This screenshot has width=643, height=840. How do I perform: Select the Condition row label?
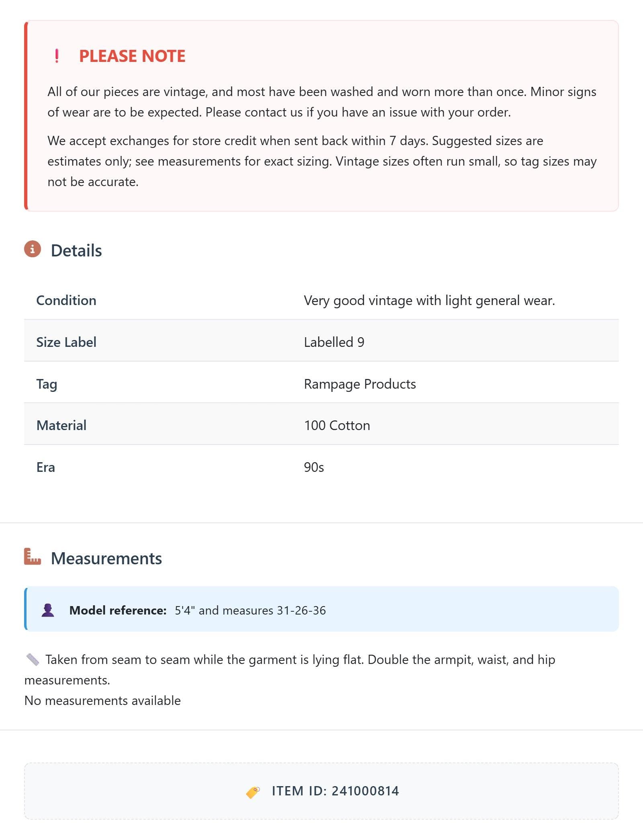click(66, 300)
